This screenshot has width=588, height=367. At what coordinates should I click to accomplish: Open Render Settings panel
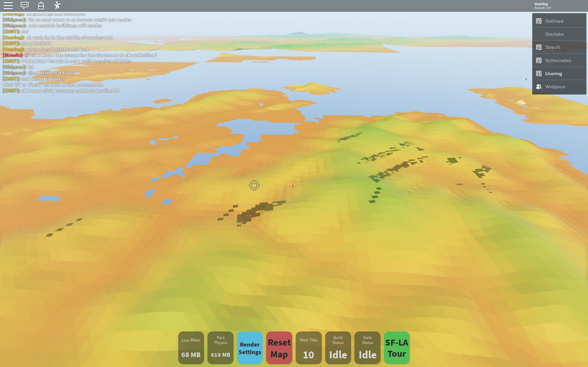pyautogui.click(x=250, y=348)
